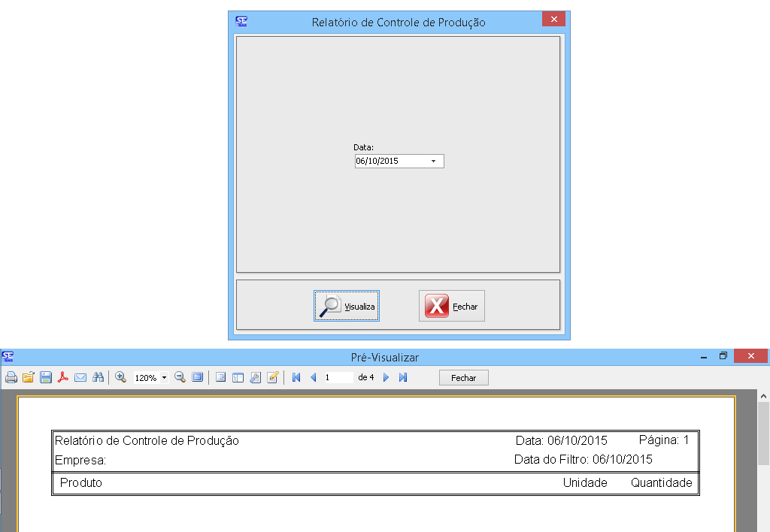Click the page number input field
Screen dimensions: 770x532
tap(338, 377)
